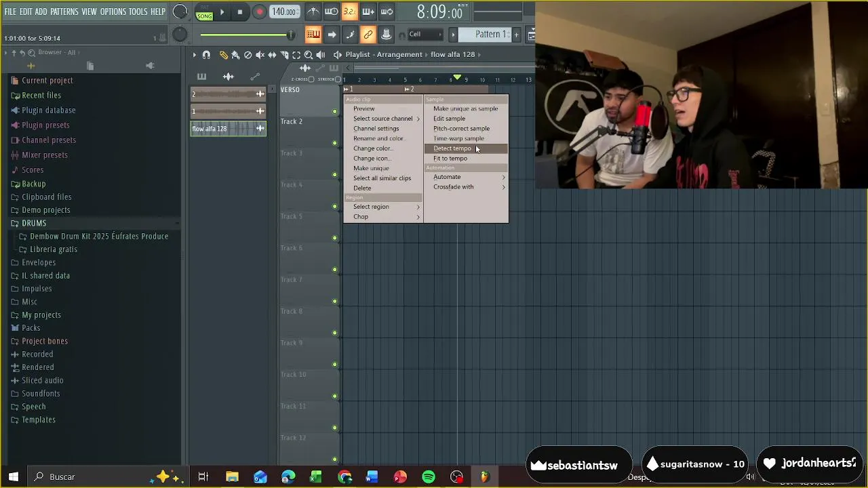The height and width of the screenshot is (488, 868).
Task: Click the stop button
Action: point(239,12)
